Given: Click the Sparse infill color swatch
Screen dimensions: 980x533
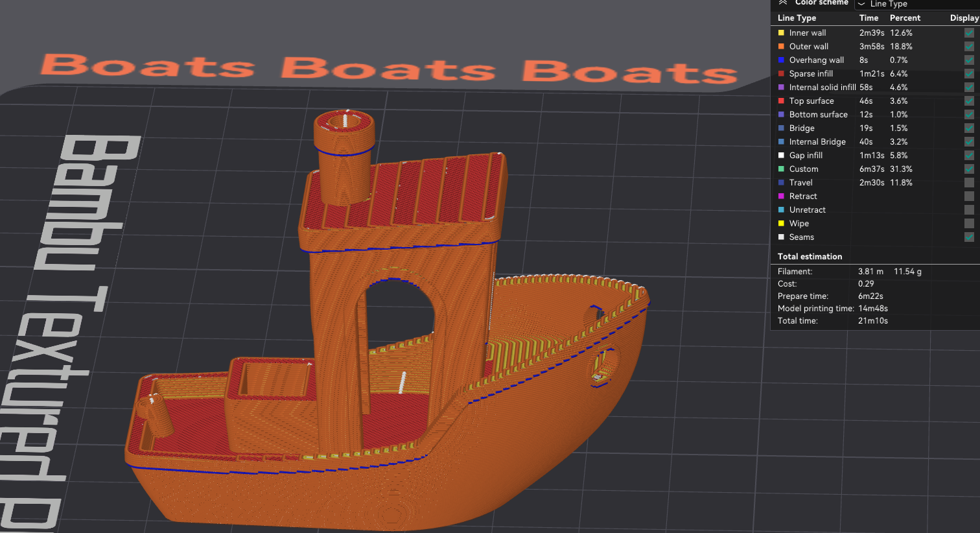Looking at the screenshot, I should [x=781, y=74].
